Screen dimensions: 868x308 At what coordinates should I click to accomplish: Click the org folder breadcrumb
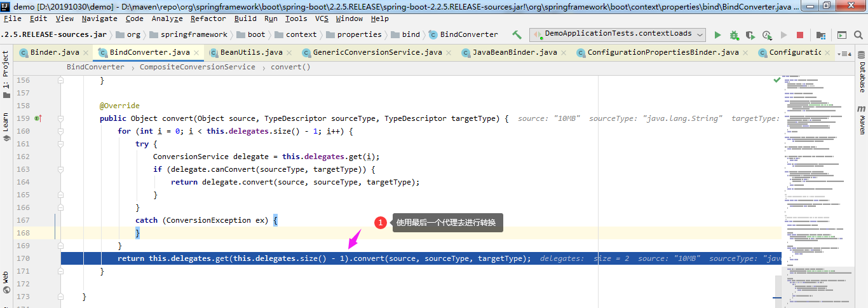pyautogui.click(x=128, y=34)
